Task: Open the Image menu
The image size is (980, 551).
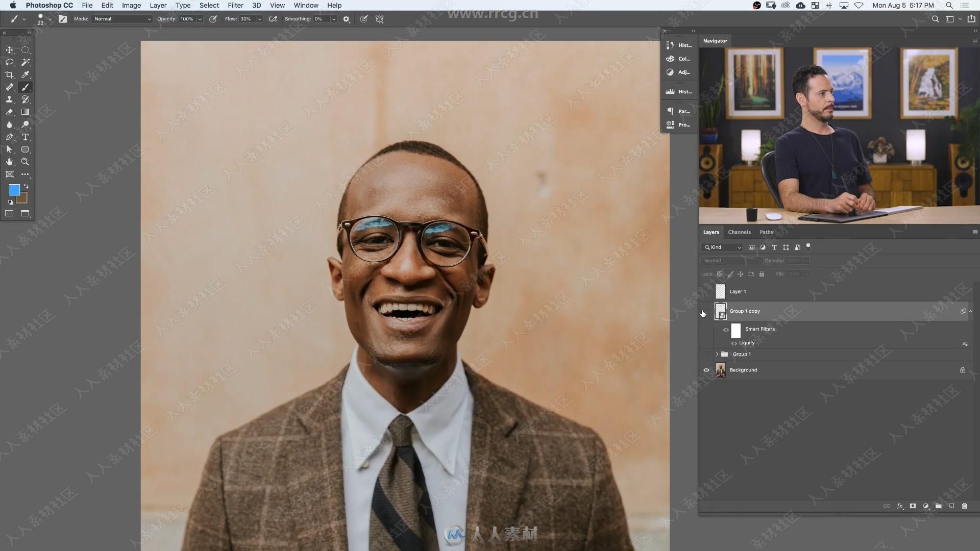Action: click(x=131, y=5)
